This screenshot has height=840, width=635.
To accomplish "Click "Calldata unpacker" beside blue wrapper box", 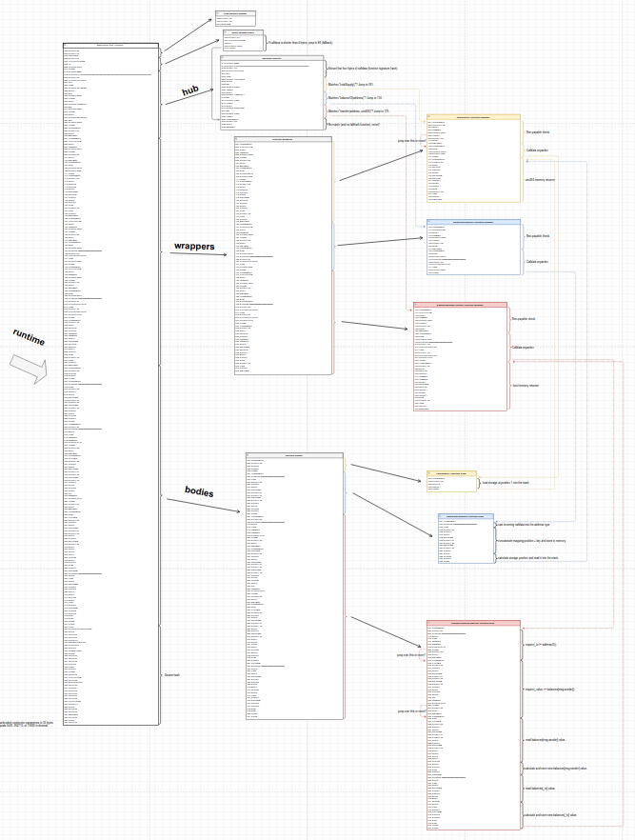I will pos(537,261).
